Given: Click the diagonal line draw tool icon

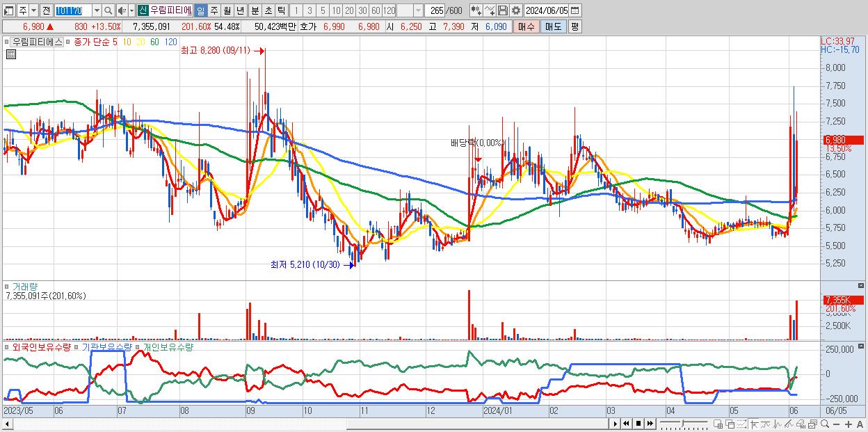Looking at the screenshot, I should [x=789, y=424].
